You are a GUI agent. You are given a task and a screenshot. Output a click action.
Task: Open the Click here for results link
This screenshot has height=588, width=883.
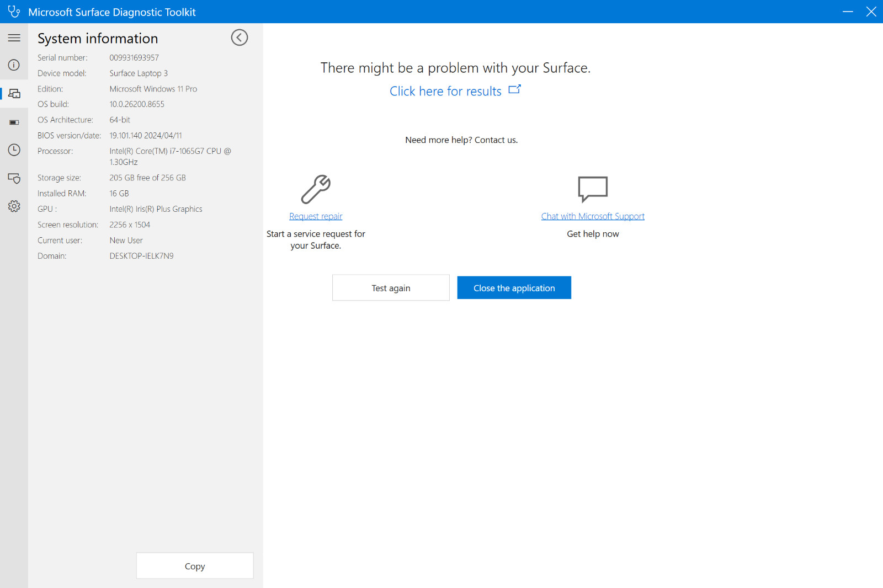coord(455,91)
